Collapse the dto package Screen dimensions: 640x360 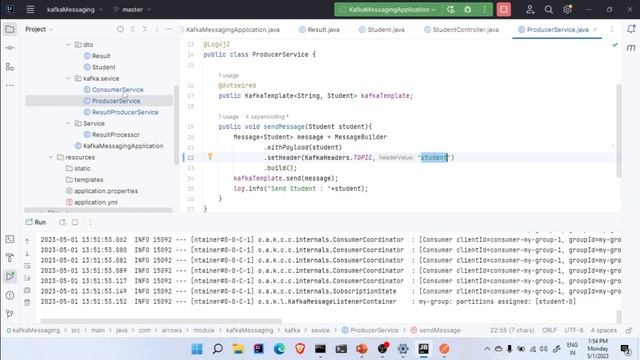[x=68, y=44]
